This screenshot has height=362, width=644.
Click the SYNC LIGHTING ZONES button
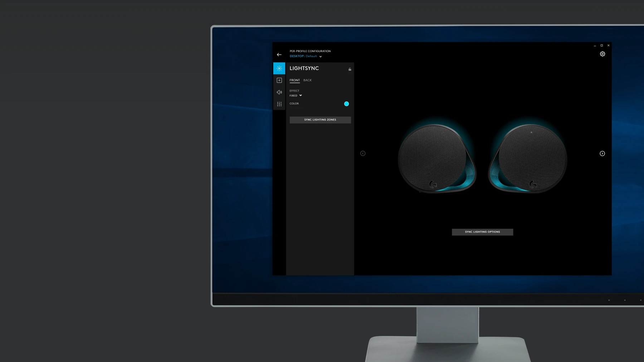(320, 120)
